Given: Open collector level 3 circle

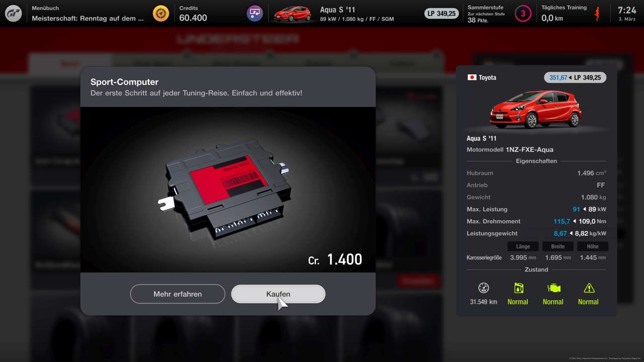Looking at the screenshot, I should point(523,14).
